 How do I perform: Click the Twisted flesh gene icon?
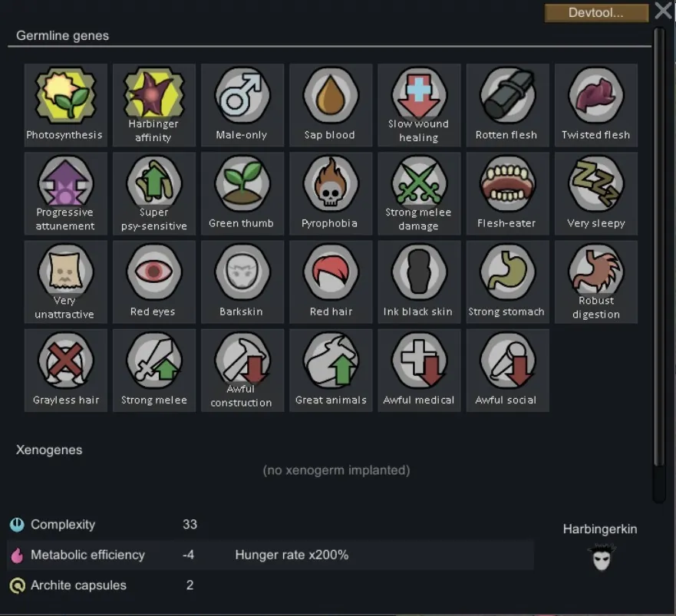[595, 95]
